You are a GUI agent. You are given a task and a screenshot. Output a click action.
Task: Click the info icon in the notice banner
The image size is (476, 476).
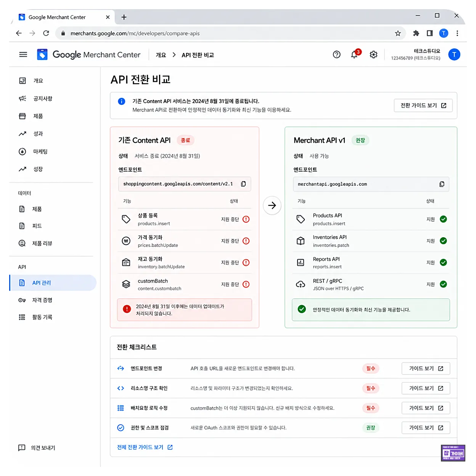[121, 101]
